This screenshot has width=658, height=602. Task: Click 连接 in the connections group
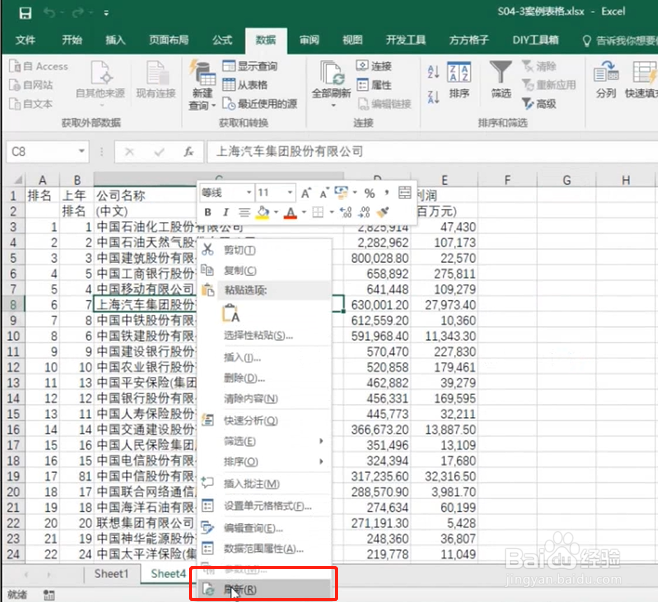point(374,66)
